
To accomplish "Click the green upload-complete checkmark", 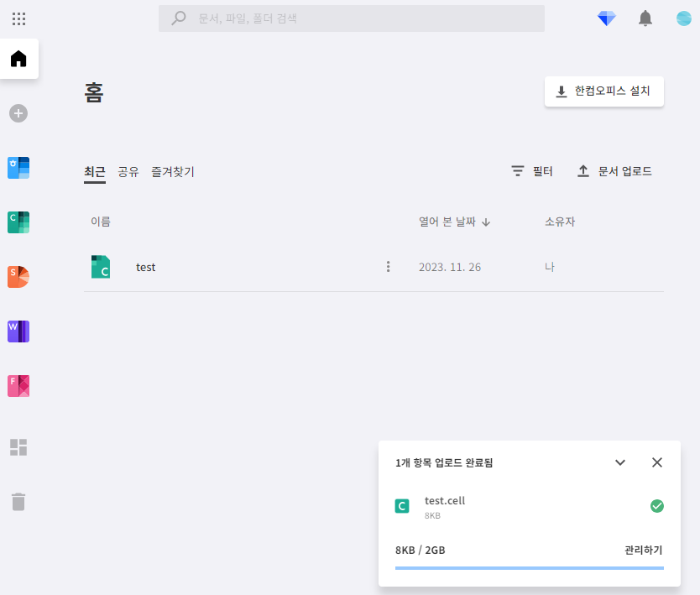I will pos(656,506).
